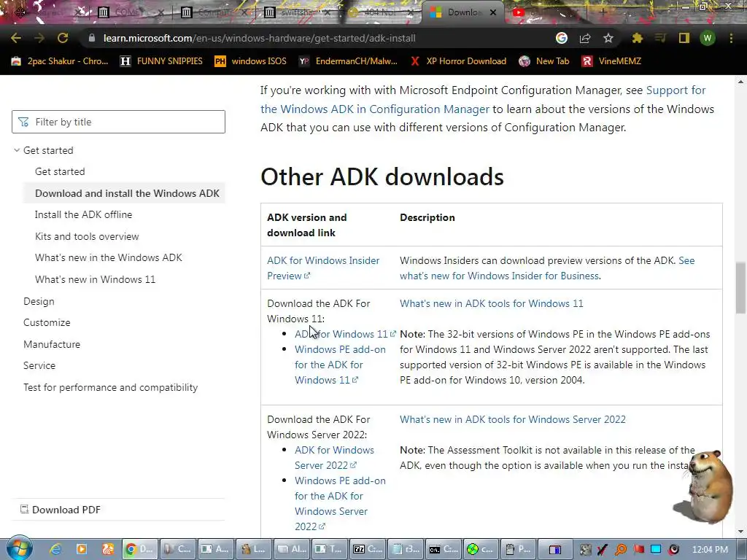This screenshot has width=747, height=560.
Task: Open What's new in ADK tools for Server 2022
Action: pos(513,419)
